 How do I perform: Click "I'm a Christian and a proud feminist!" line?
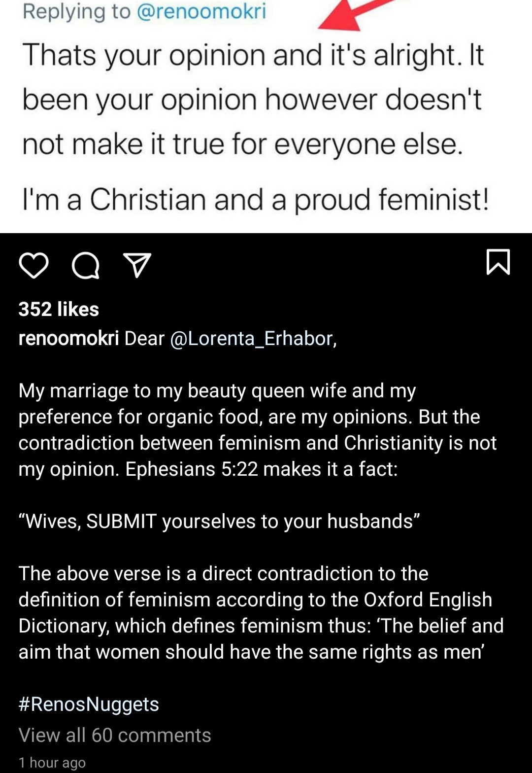(255, 200)
